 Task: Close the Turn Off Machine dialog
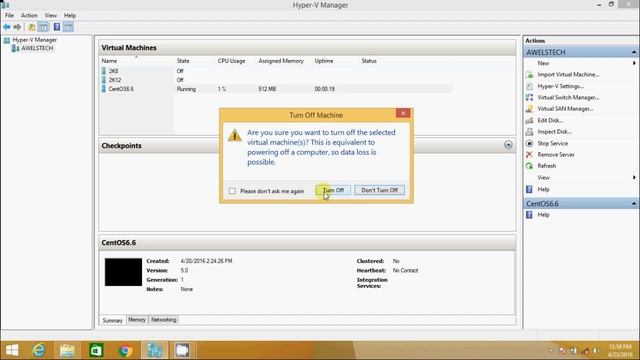403,113
